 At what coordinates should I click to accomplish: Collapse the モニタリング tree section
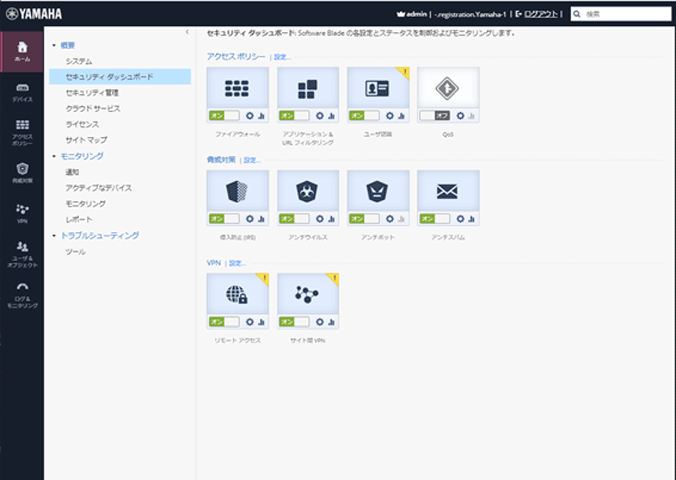(x=53, y=156)
